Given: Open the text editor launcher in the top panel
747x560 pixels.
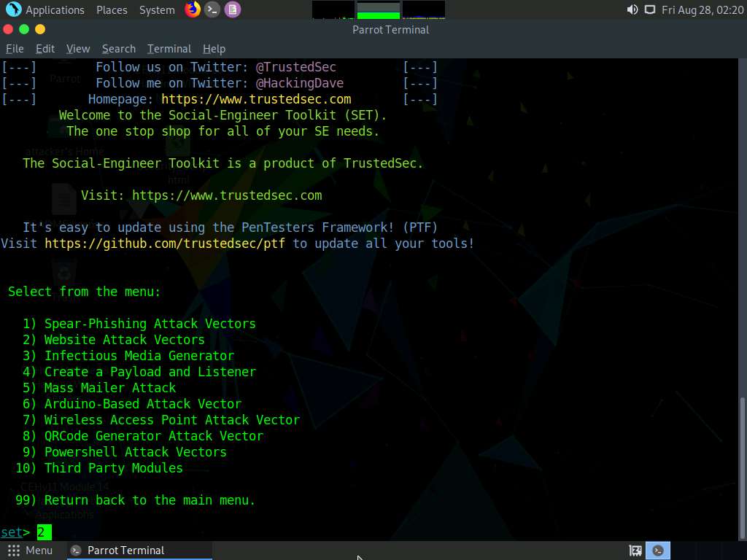Looking at the screenshot, I should click(232, 9).
